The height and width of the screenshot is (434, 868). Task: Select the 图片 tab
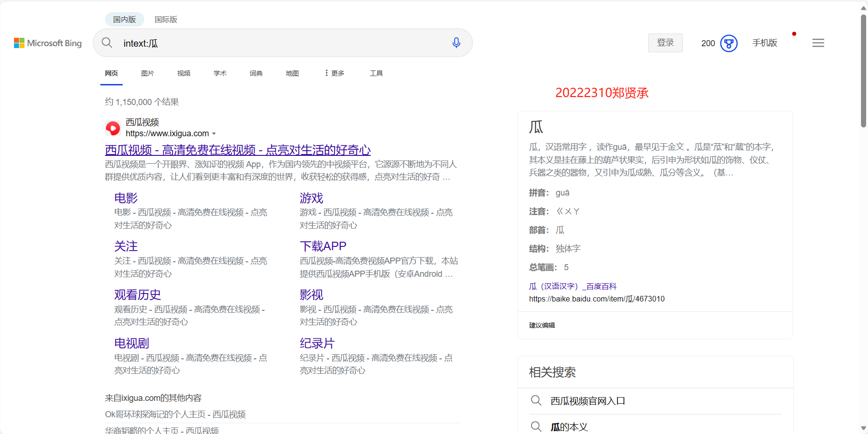pyautogui.click(x=147, y=73)
